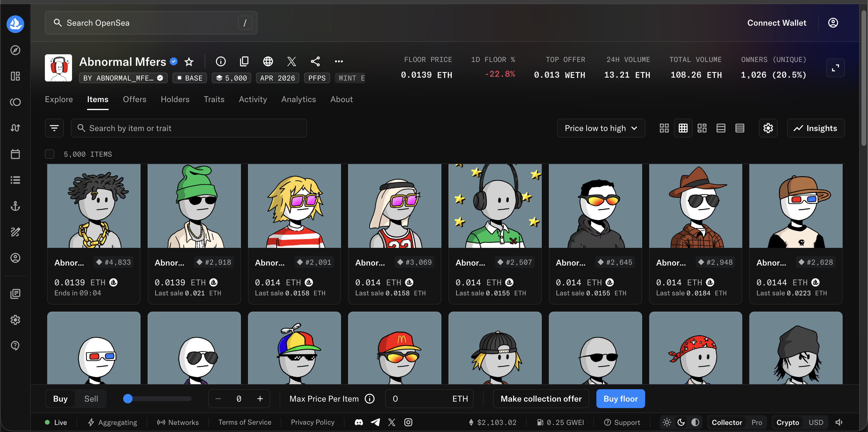The height and width of the screenshot is (432, 868).
Task: Switch to Pro mode
Action: click(x=757, y=422)
